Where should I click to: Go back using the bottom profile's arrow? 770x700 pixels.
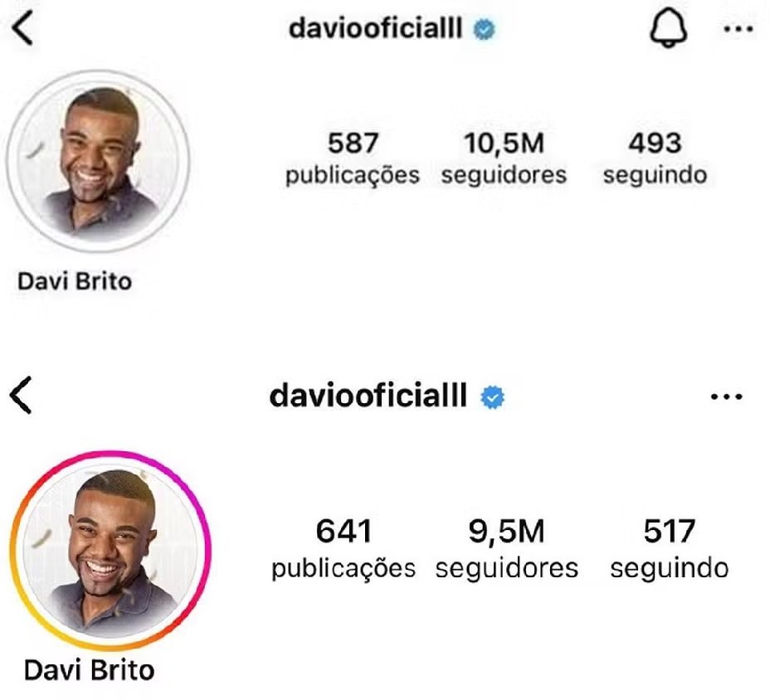pos(21,395)
